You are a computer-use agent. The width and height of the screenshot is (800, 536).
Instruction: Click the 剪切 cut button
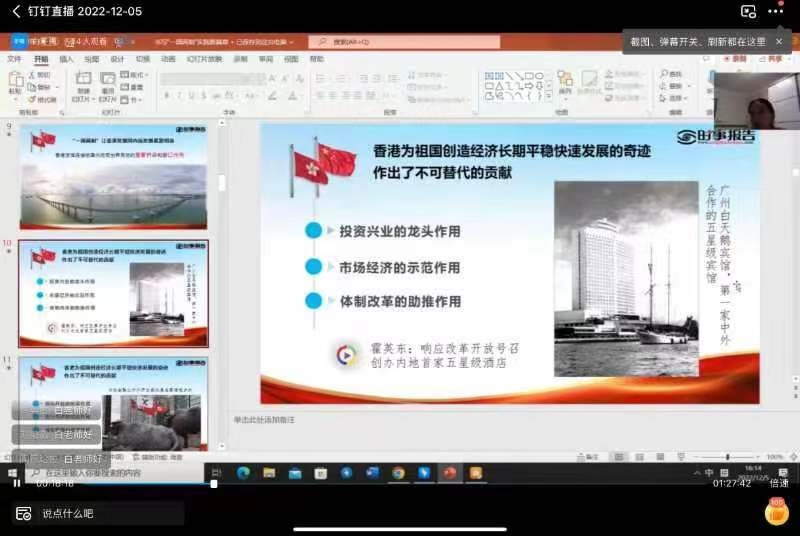click(x=40, y=75)
